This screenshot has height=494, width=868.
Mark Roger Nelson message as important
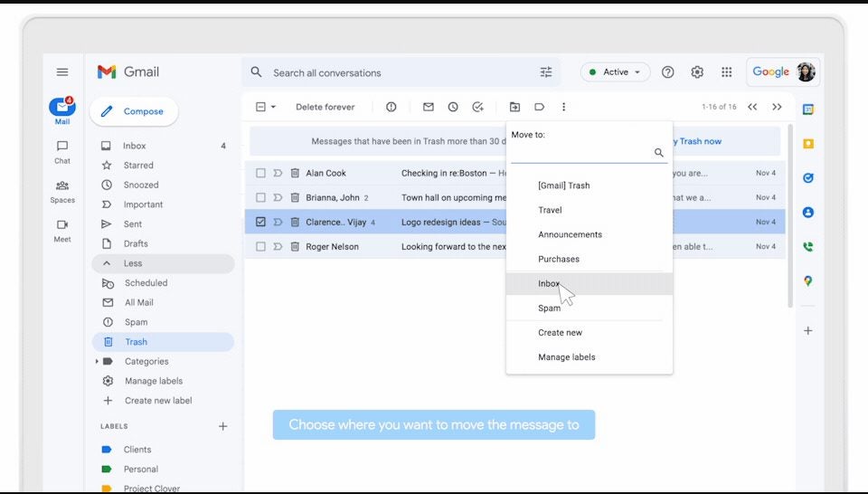click(x=278, y=246)
